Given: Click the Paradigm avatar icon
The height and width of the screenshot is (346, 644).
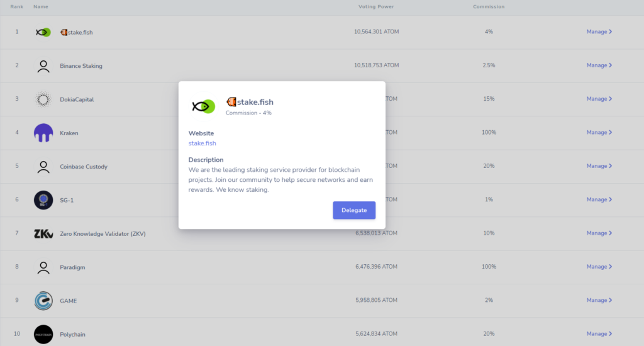Looking at the screenshot, I should (43, 267).
